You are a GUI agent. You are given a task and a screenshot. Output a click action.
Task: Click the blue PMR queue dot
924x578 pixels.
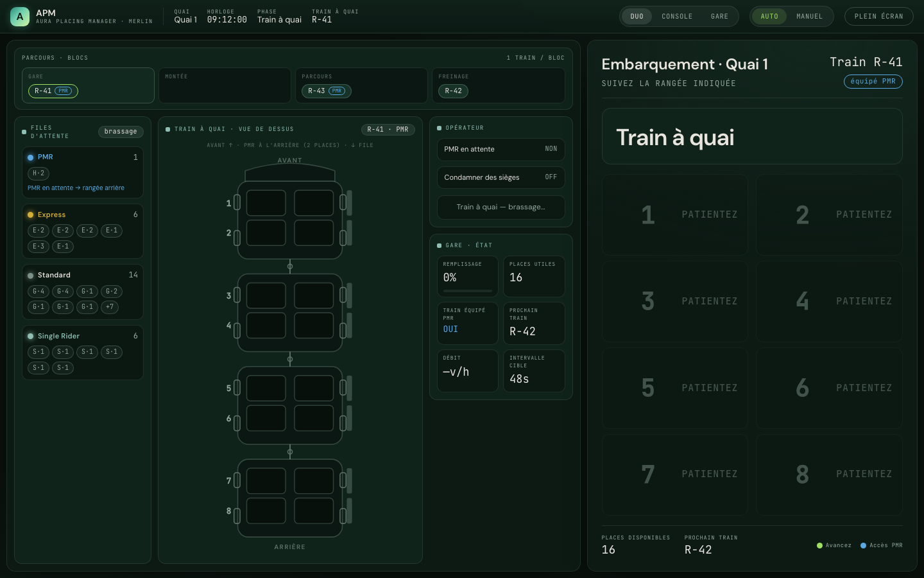30,157
